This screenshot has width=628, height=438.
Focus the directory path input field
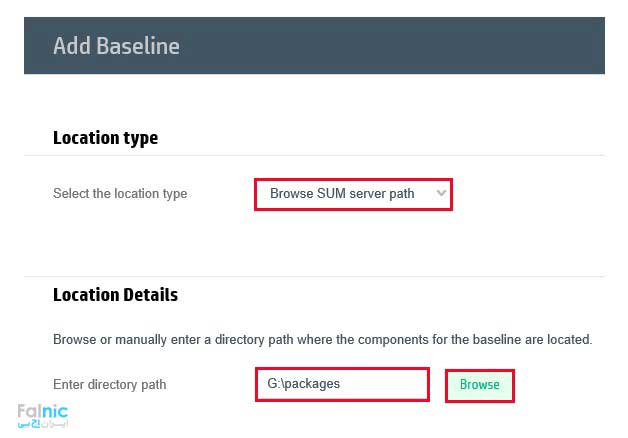342,384
